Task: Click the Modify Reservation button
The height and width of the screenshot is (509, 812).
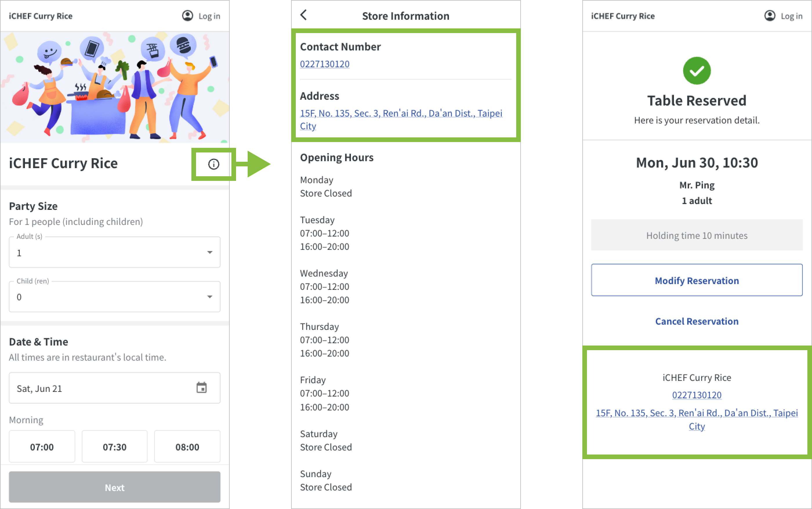Action: pyautogui.click(x=697, y=280)
